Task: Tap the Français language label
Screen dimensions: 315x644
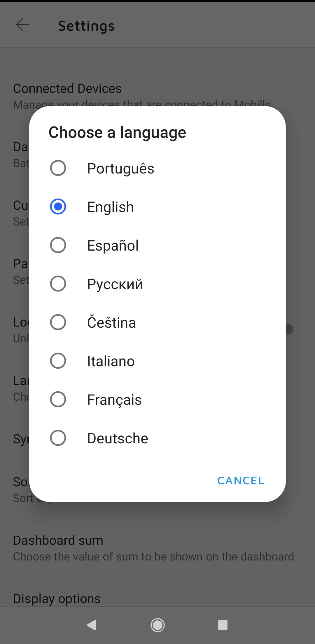Action: (114, 400)
